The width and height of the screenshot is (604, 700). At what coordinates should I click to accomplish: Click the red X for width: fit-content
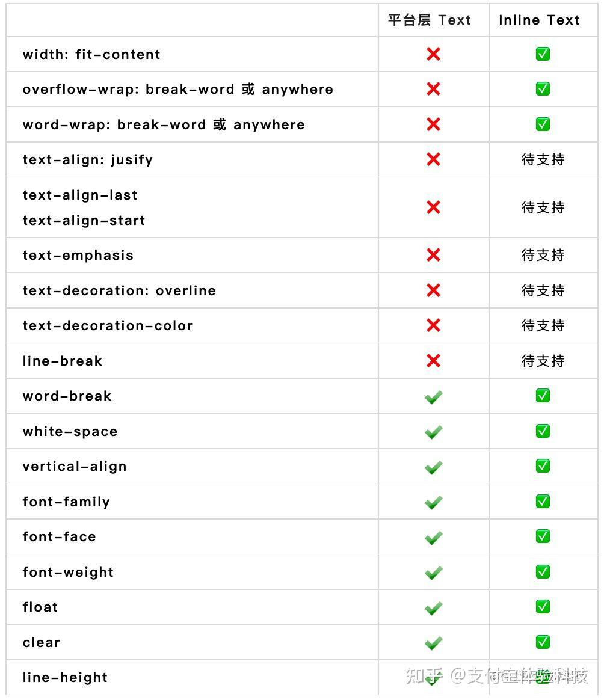coord(433,54)
